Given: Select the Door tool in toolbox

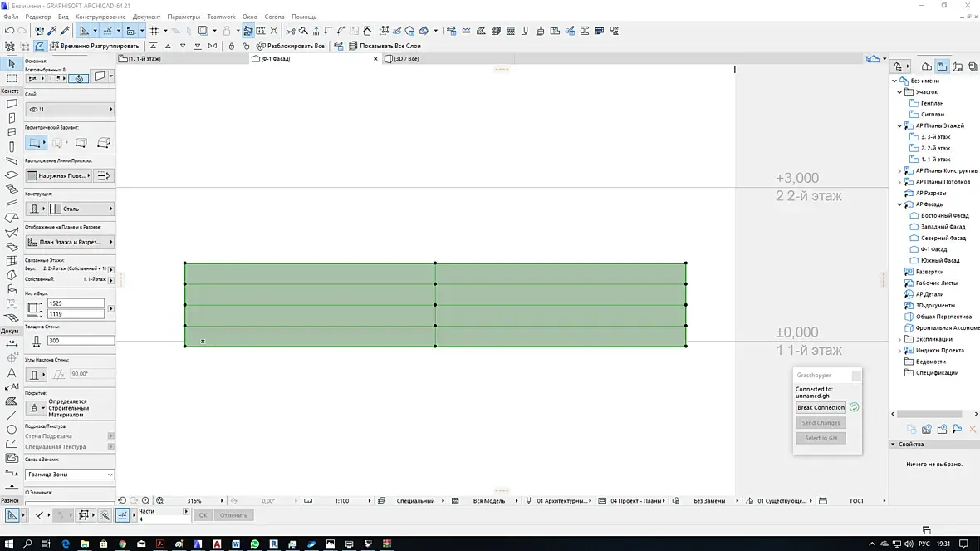Looking at the screenshot, I should 12,118.
